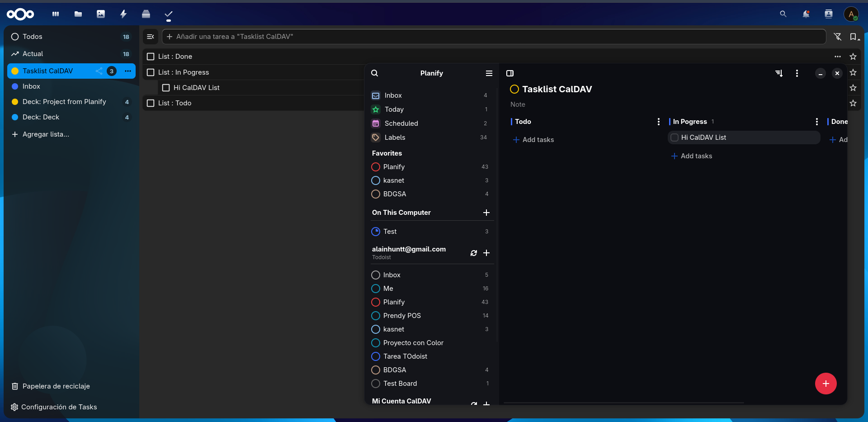Add a project to Todoist account
Image resolution: width=868 pixels, height=422 pixels.
point(486,253)
